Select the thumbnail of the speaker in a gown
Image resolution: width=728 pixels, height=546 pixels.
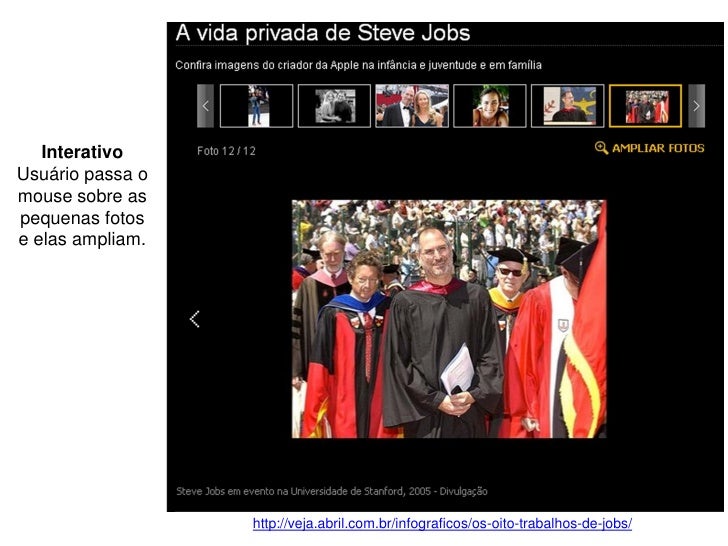567,106
